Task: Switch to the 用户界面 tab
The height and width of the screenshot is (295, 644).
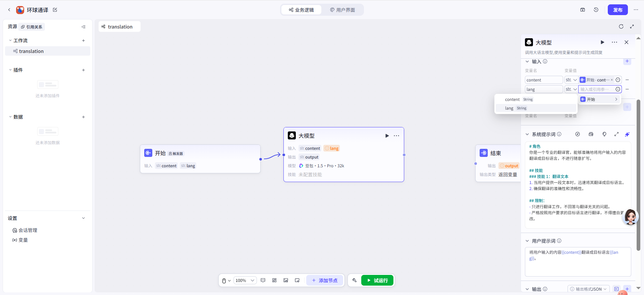Action: [342, 10]
